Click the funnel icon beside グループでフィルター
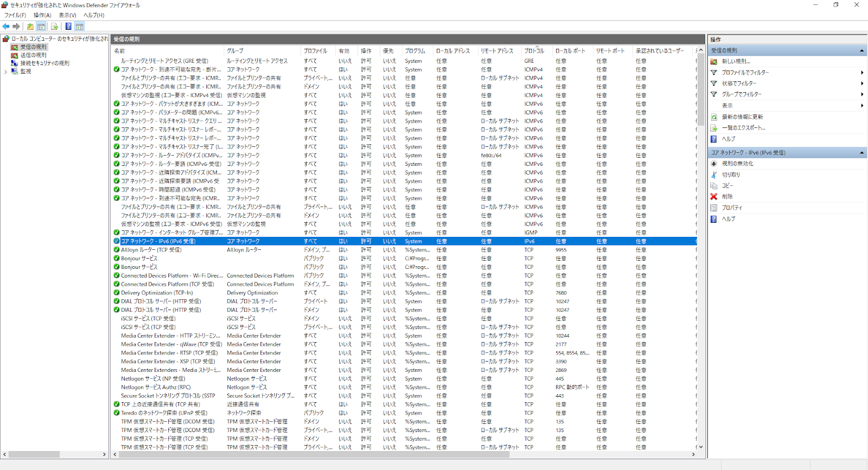868x470 pixels. [x=714, y=94]
